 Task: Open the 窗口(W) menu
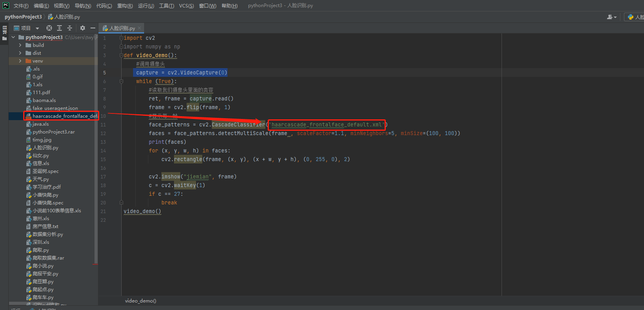click(x=207, y=6)
